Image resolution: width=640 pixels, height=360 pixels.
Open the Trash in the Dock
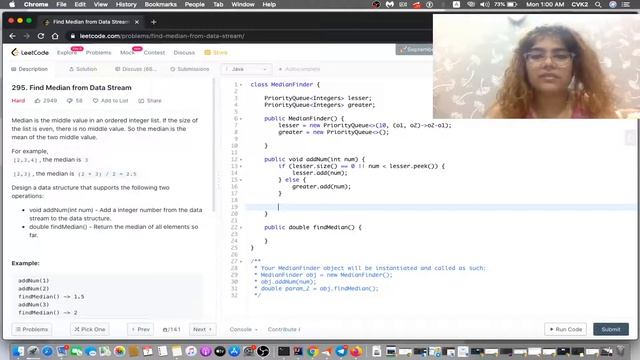coord(621,351)
